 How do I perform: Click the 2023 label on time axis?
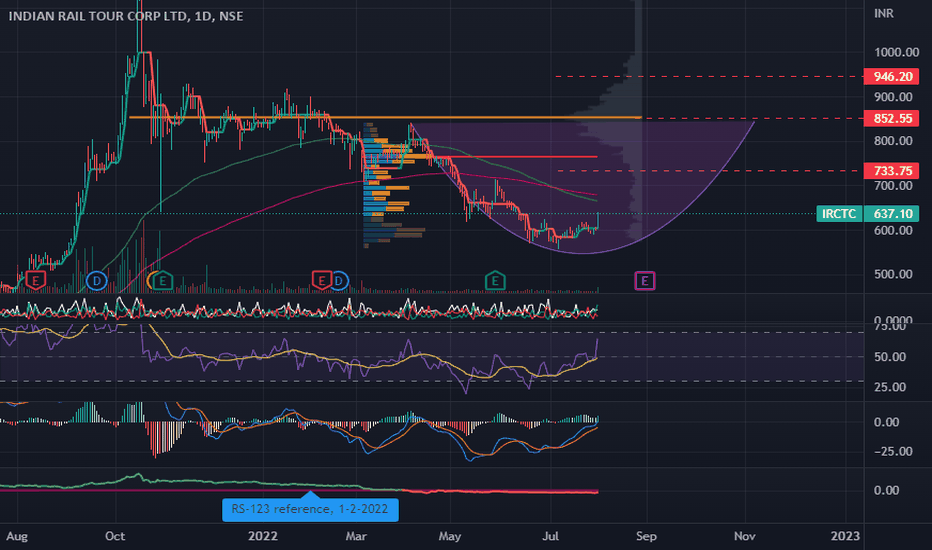point(845,536)
